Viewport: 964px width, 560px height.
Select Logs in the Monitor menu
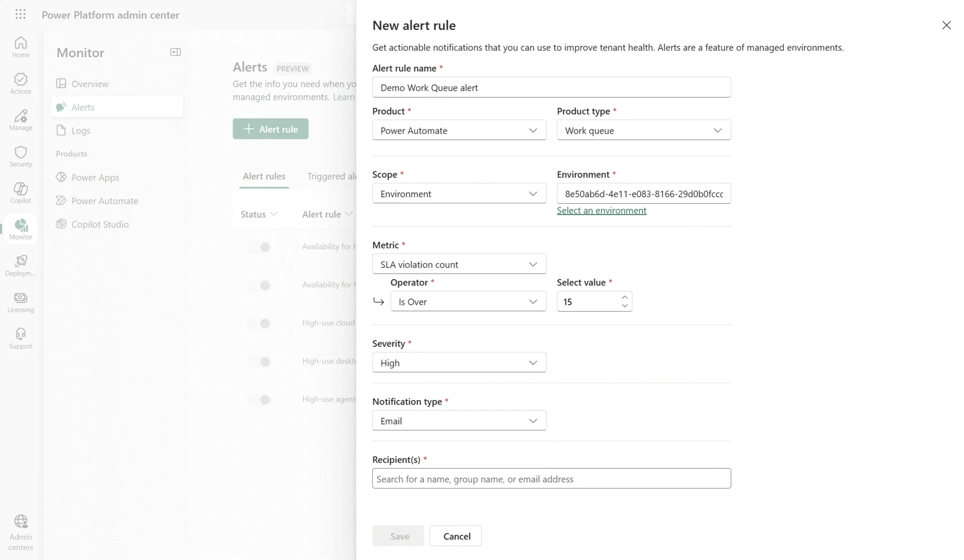80,131
